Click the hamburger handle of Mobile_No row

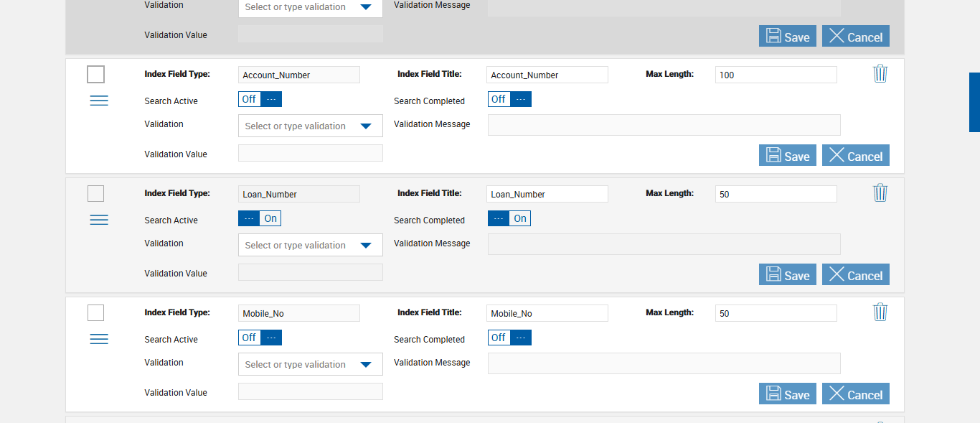[99, 340]
